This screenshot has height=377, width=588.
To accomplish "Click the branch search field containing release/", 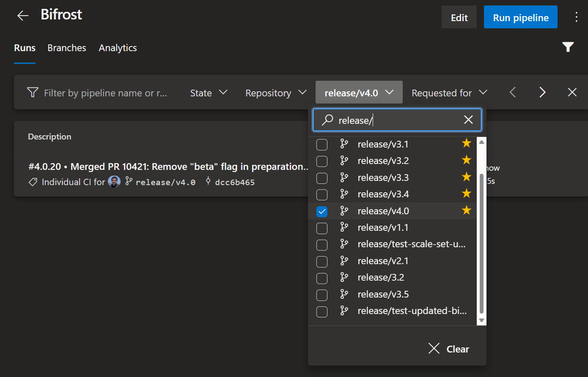I will point(397,120).
